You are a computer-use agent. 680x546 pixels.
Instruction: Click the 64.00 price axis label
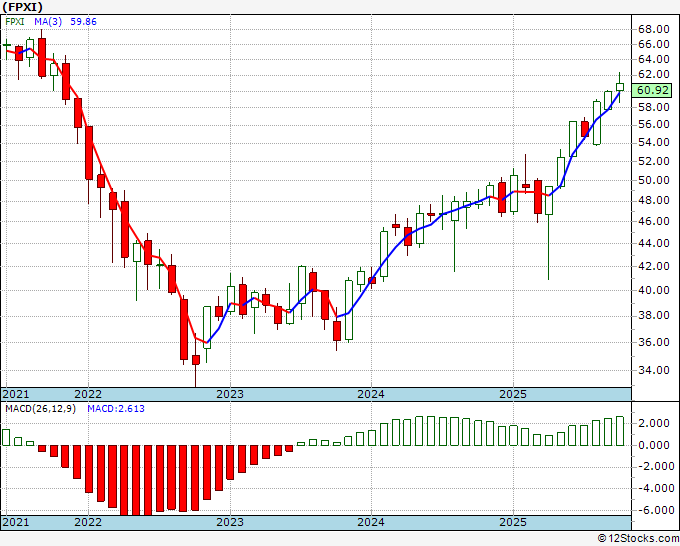pyautogui.click(x=654, y=59)
